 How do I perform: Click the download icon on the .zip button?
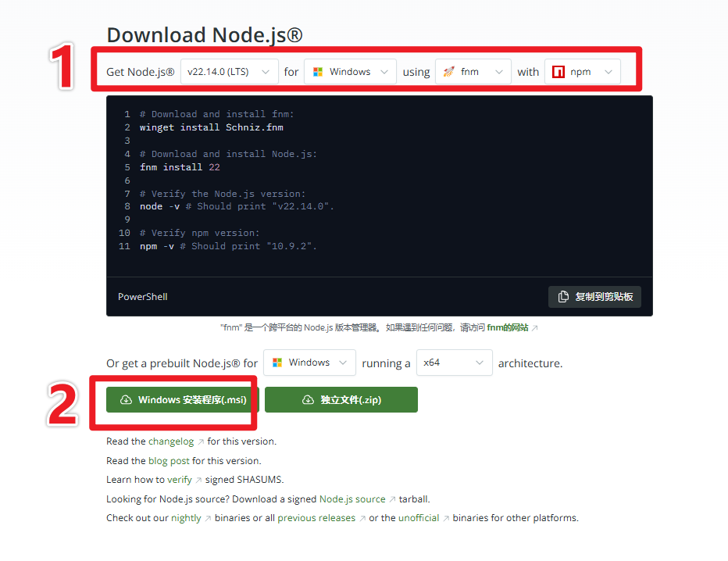coord(308,400)
